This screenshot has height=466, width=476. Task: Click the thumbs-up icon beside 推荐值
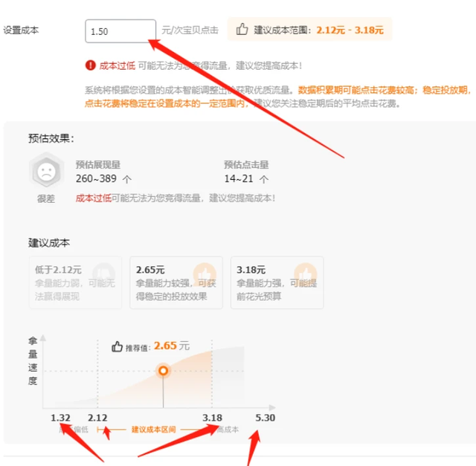pos(117,346)
